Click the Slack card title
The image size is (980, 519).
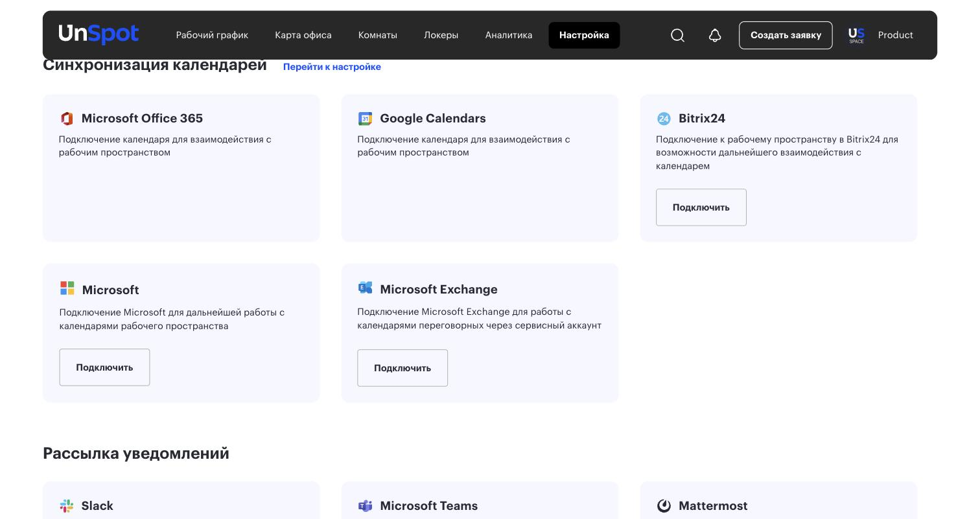point(97,506)
